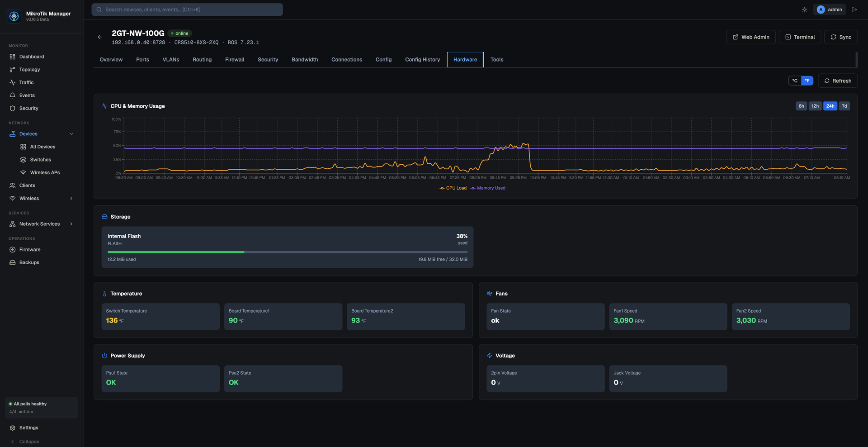Viewport: 868px width, 447px height.
Task: Switch to the Ports tab
Action: pos(142,60)
